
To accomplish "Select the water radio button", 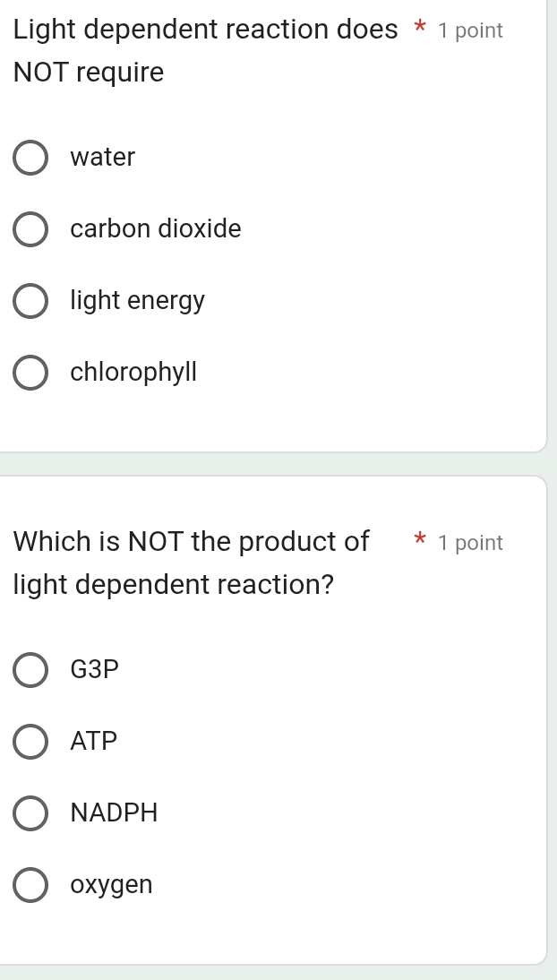I will click(30, 158).
